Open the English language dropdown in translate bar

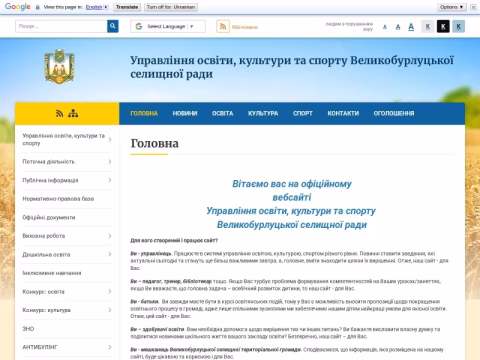[x=97, y=7]
